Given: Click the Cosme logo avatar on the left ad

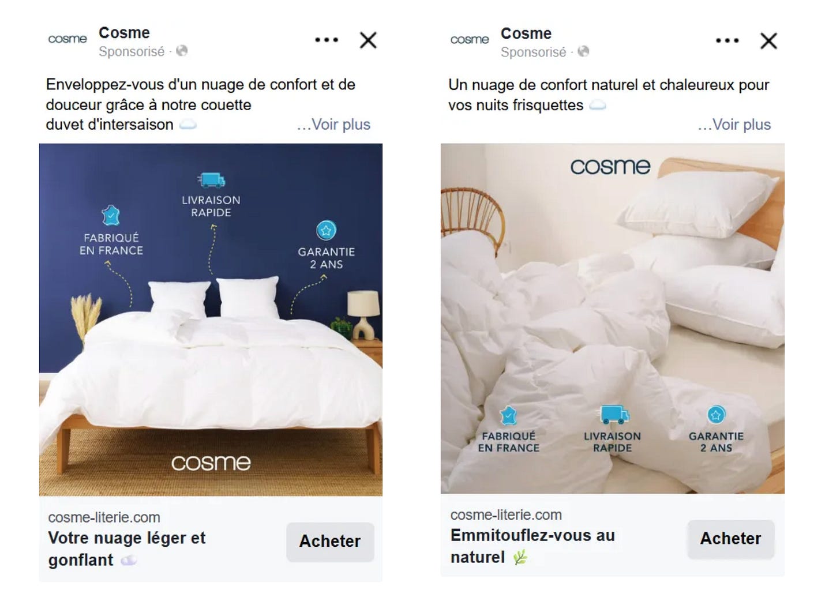Looking at the screenshot, I should [67, 39].
